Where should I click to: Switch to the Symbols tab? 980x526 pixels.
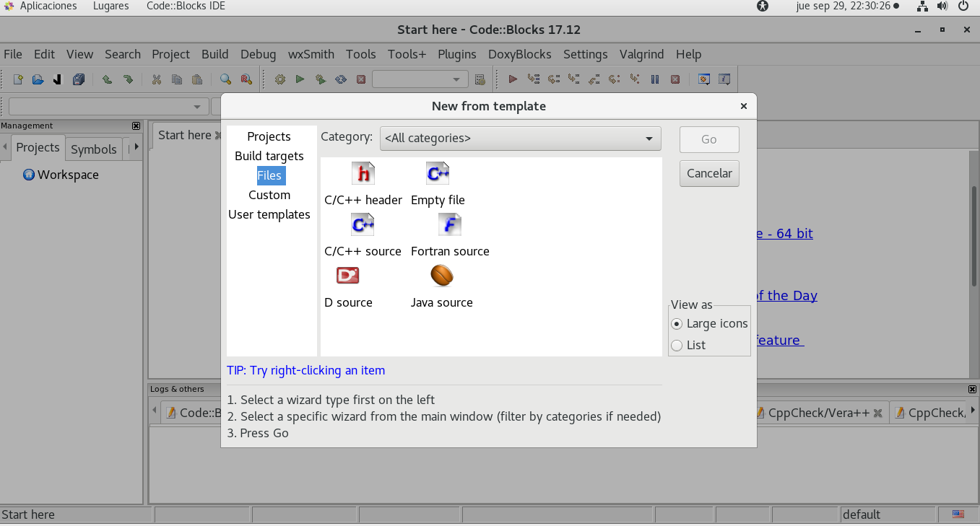[x=93, y=149]
